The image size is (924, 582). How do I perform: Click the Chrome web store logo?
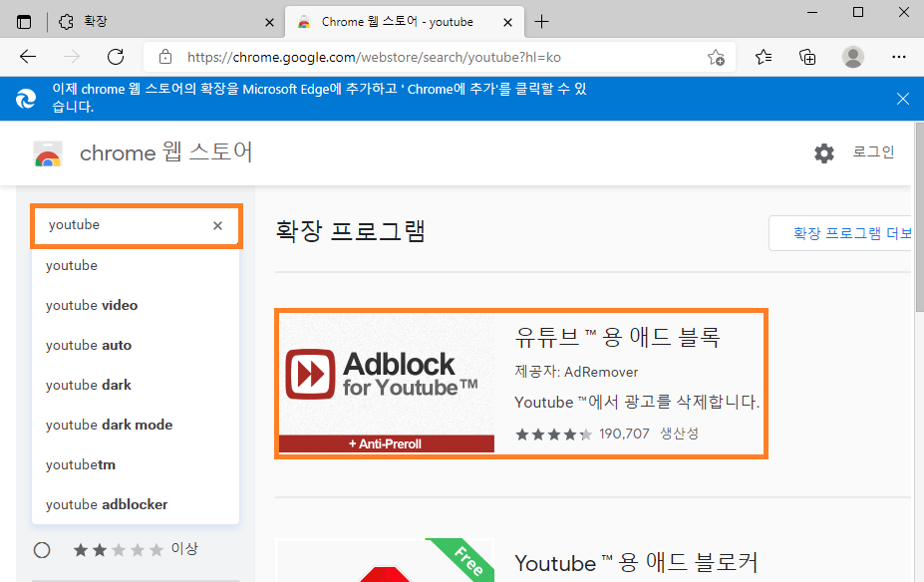[x=48, y=153]
